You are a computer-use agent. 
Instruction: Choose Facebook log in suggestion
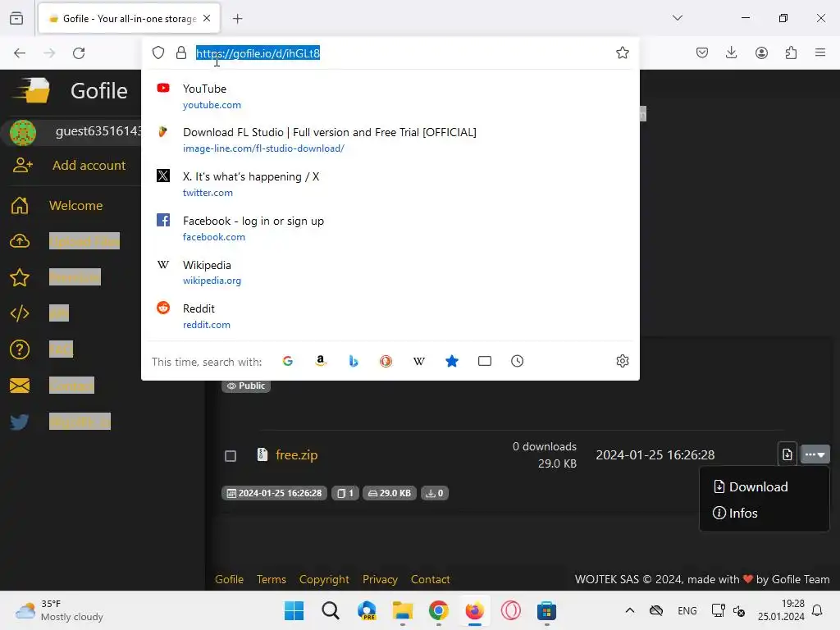pyautogui.click(x=390, y=228)
